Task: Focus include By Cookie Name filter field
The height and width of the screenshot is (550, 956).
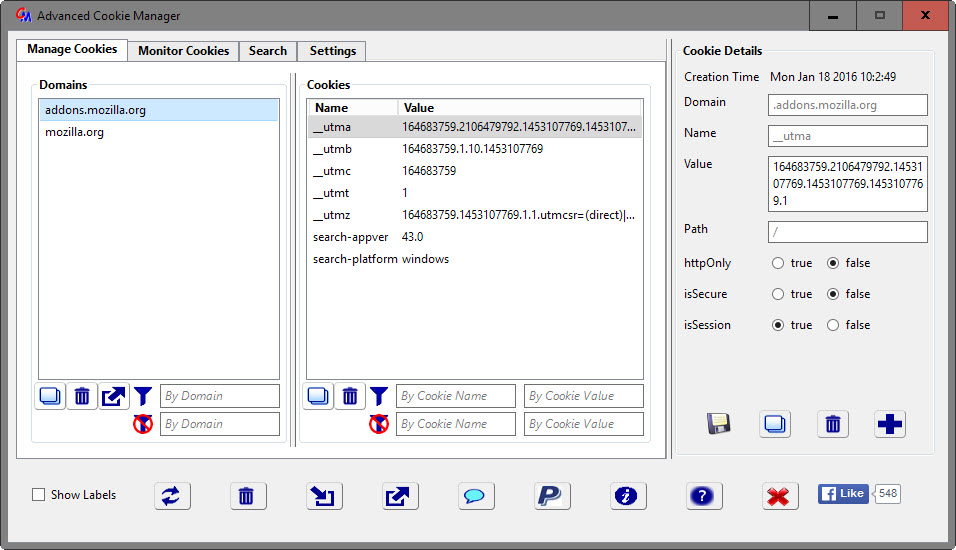Action: point(456,396)
